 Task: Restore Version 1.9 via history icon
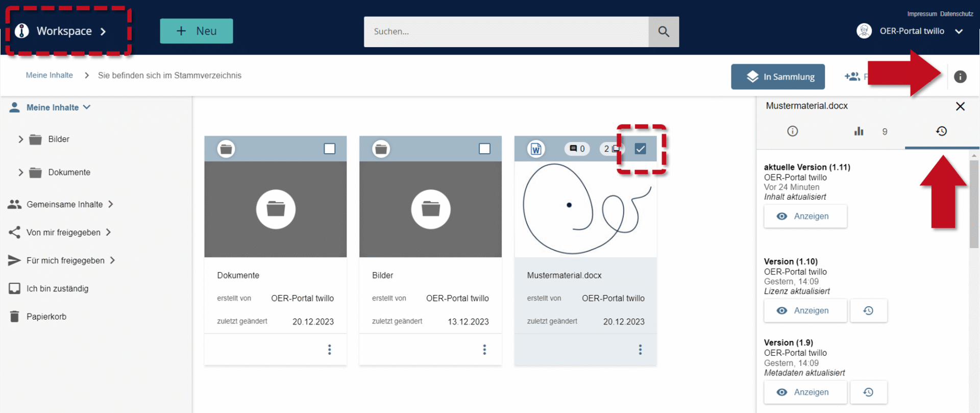click(868, 392)
